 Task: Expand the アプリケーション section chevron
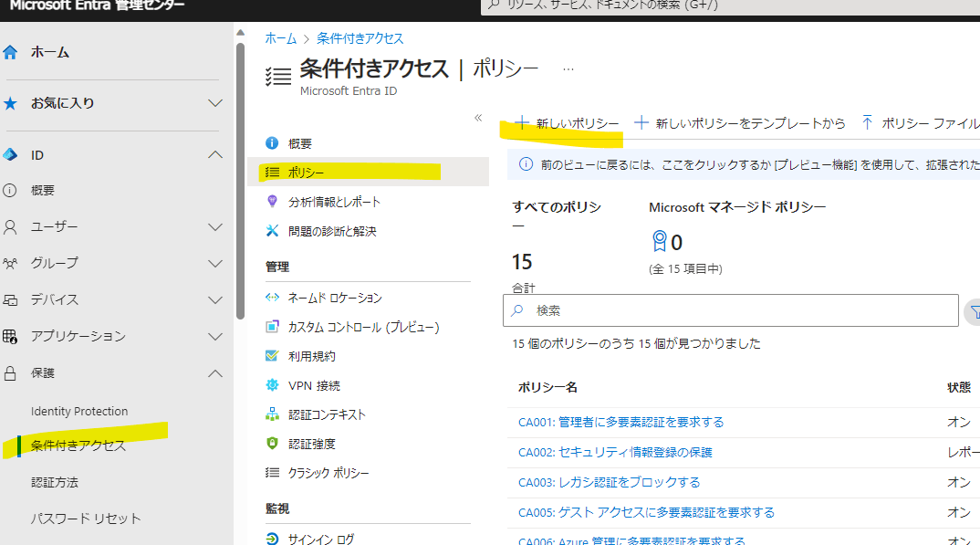215,336
